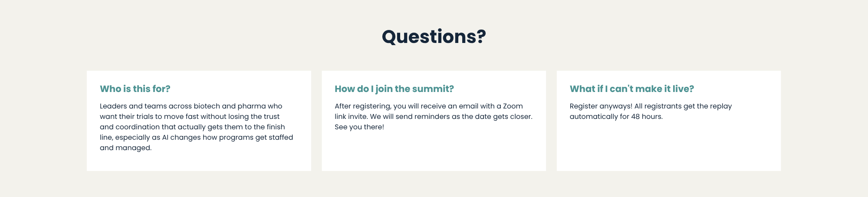Click the word "pharma" in first answer
This screenshot has height=197, width=868.
tap(252, 106)
